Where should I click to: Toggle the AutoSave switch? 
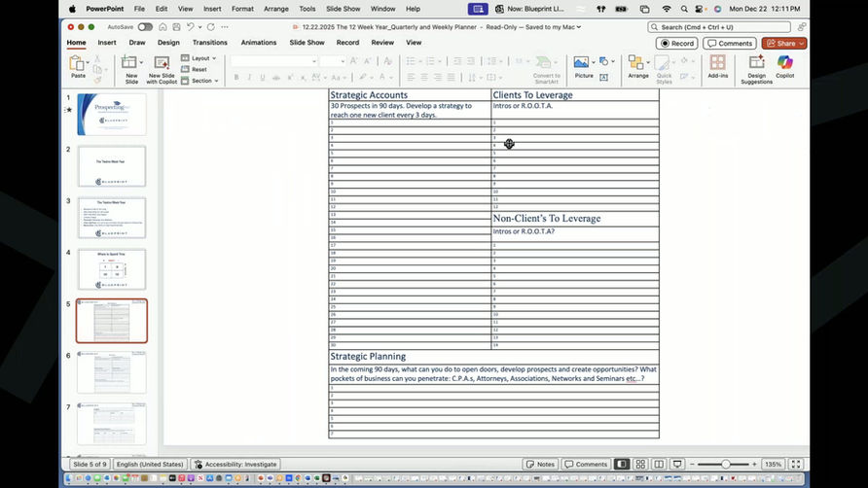145,26
